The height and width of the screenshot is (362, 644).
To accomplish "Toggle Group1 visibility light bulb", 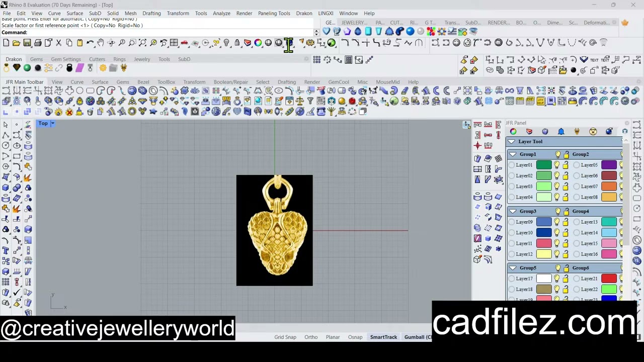I will click(x=558, y=154).
